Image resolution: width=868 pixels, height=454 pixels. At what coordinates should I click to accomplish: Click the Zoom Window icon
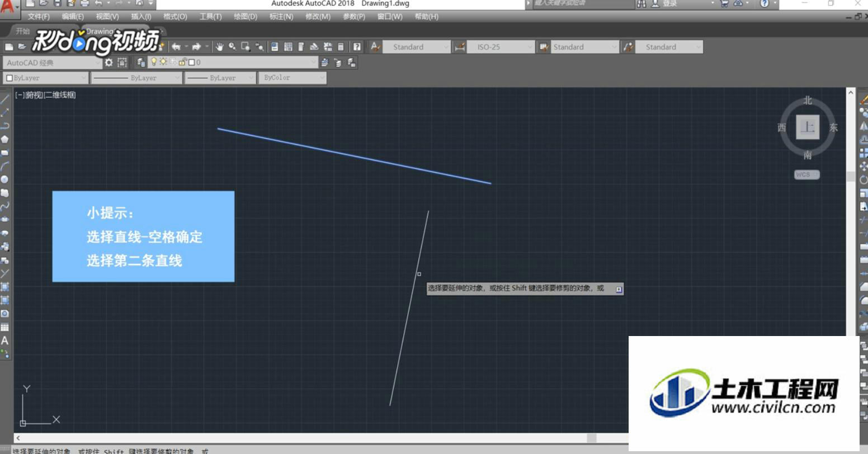click(246, 47)
